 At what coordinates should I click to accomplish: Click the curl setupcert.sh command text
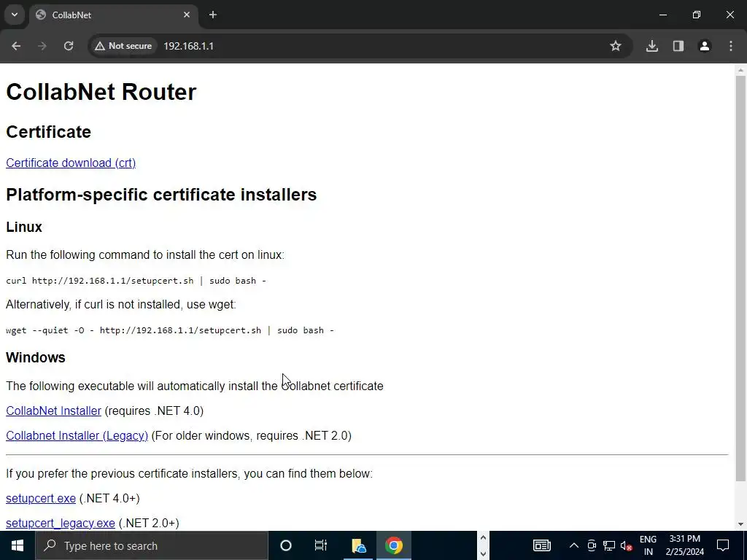[136, 281]
